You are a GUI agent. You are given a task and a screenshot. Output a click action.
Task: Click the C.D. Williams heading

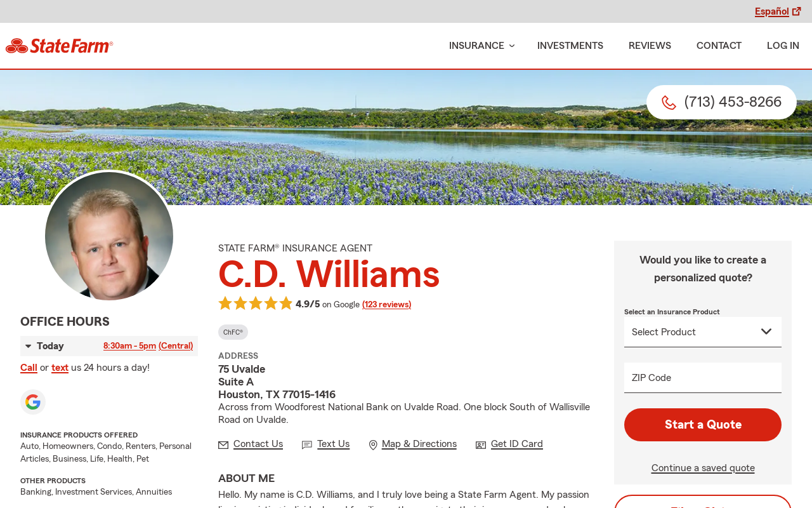[329, 274]
